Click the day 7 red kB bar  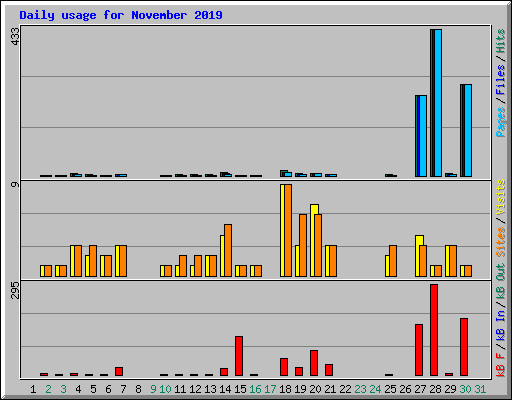click(119, 372)
